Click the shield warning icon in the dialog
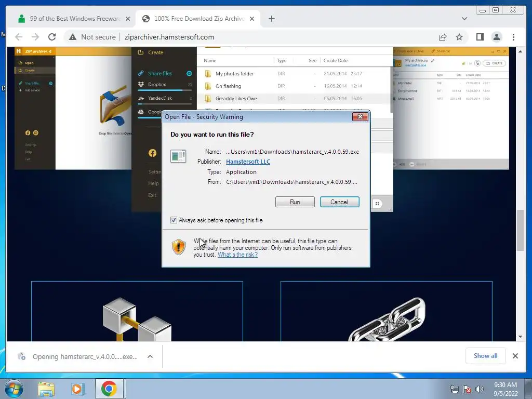The height and width of the screenshot is (399, 532). (179, 247)
